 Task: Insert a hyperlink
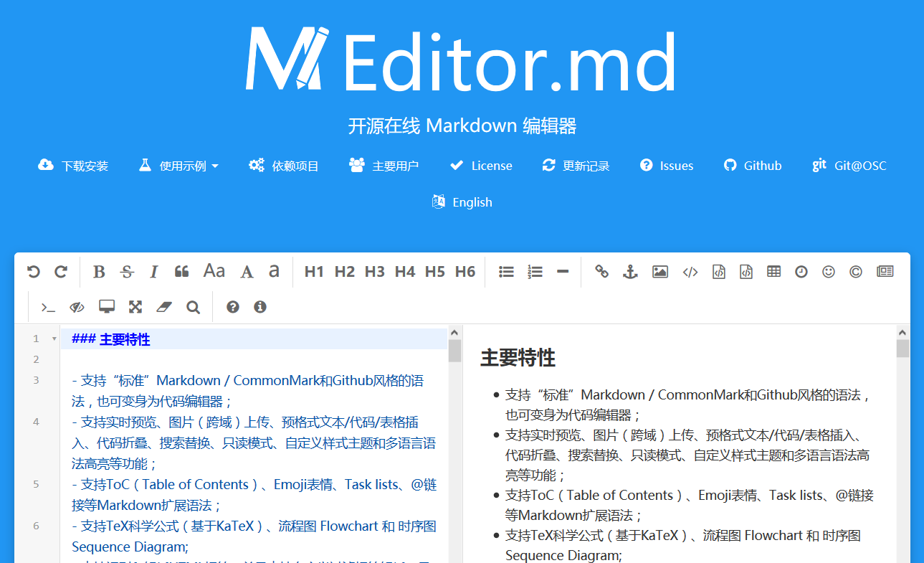(x=602, y=272)
